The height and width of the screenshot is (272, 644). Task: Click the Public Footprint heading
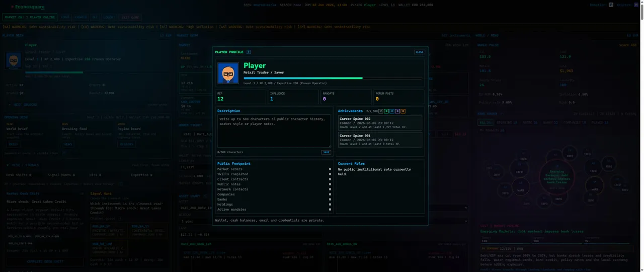point(233,164)
